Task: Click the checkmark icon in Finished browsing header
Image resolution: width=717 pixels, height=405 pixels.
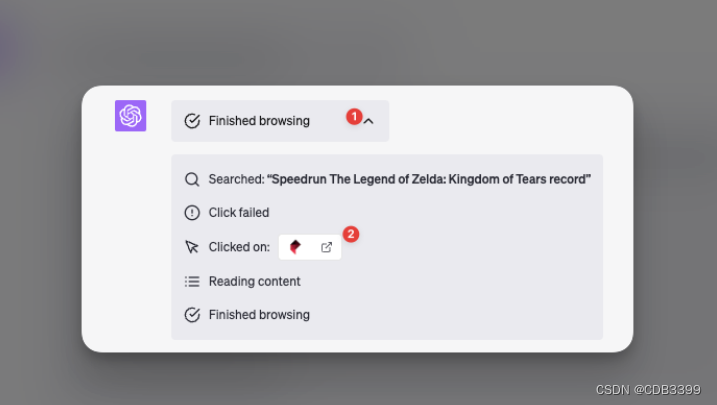Action: coord(192,121)
